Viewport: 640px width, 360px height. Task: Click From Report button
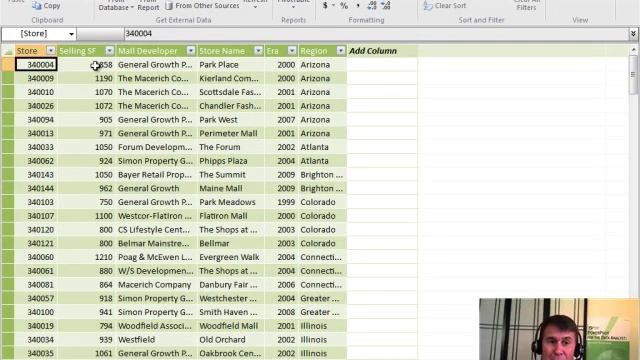click(x=148, y=6)
